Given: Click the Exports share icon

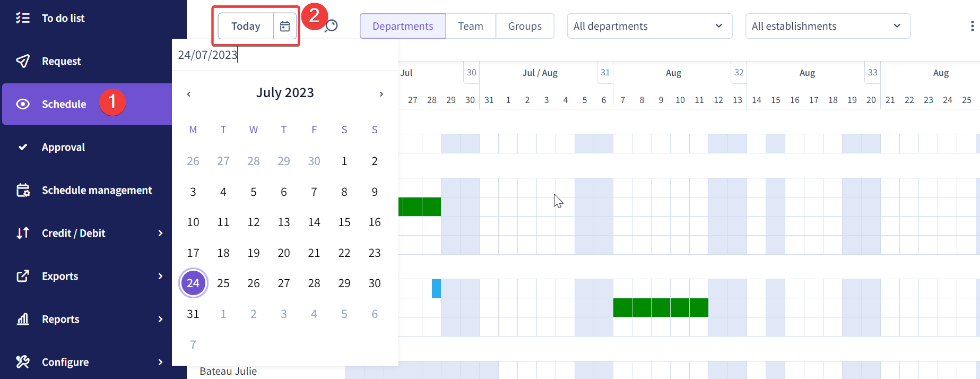Looking at the screenshot, I should point(23,276).
